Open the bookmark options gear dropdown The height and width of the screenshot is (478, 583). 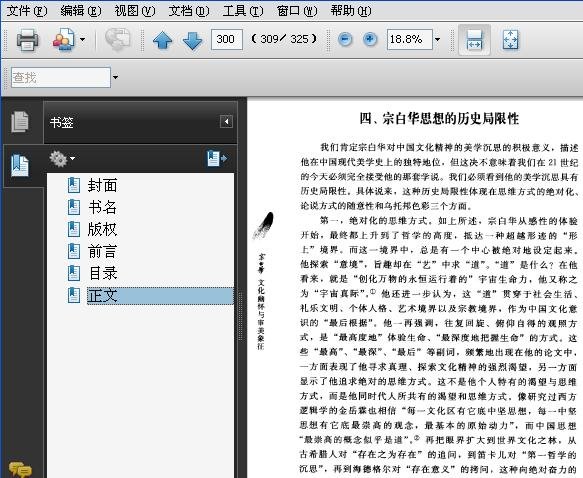(62, 159)
